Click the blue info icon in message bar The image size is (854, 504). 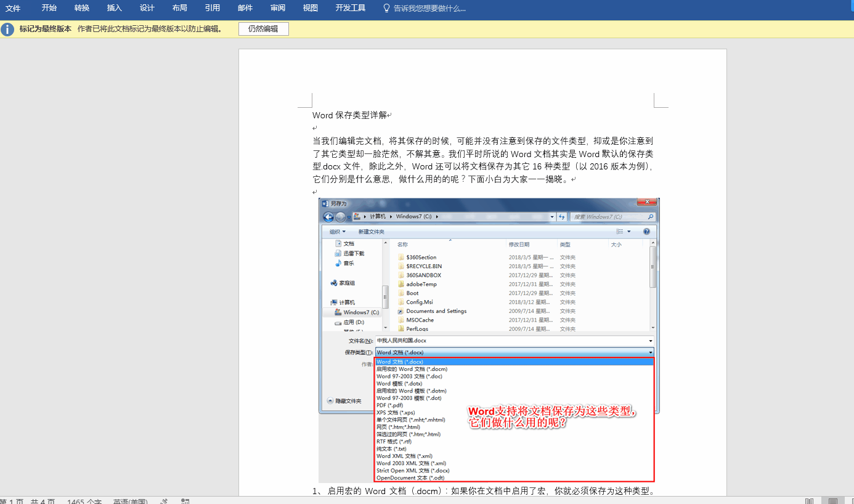[x=7, y=29]
